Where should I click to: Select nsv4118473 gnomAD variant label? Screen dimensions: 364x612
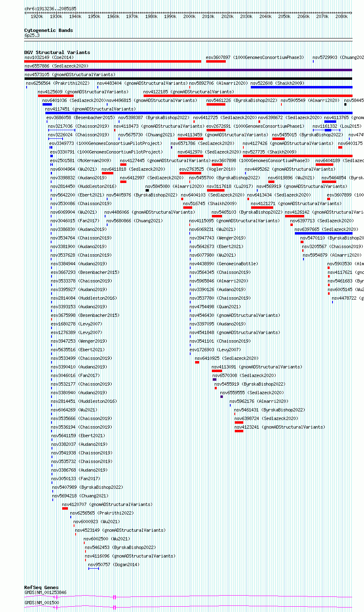click(x=159, y=126)
